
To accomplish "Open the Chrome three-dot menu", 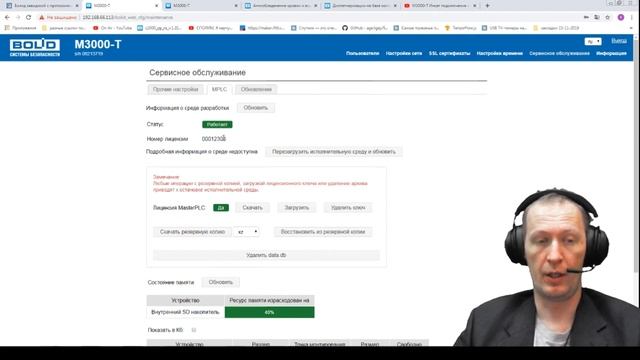I will click(x=632, y=18).
